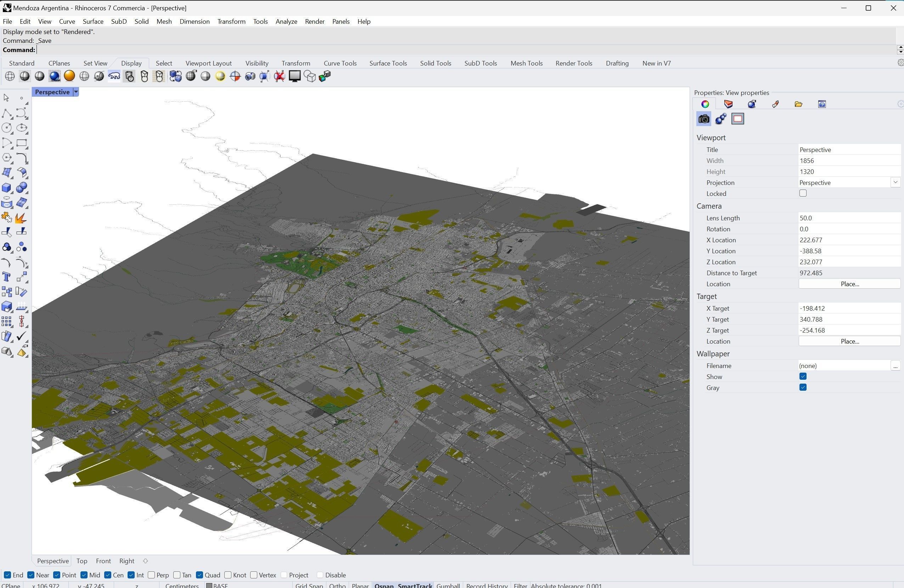Enable the Perp osnap checkbox
This screenshot has width=904, height=588.
(152, 575)
